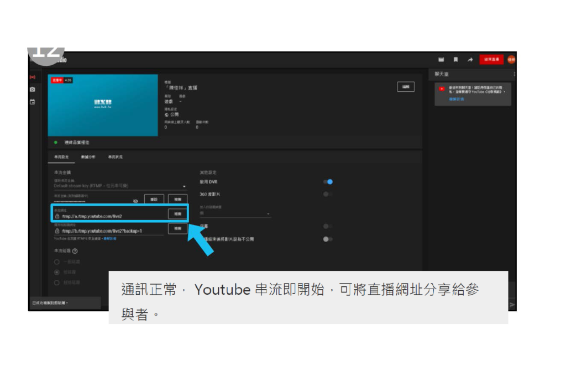Open the account avatar in top right
The image size is (566, 392).
coord(511,60)
